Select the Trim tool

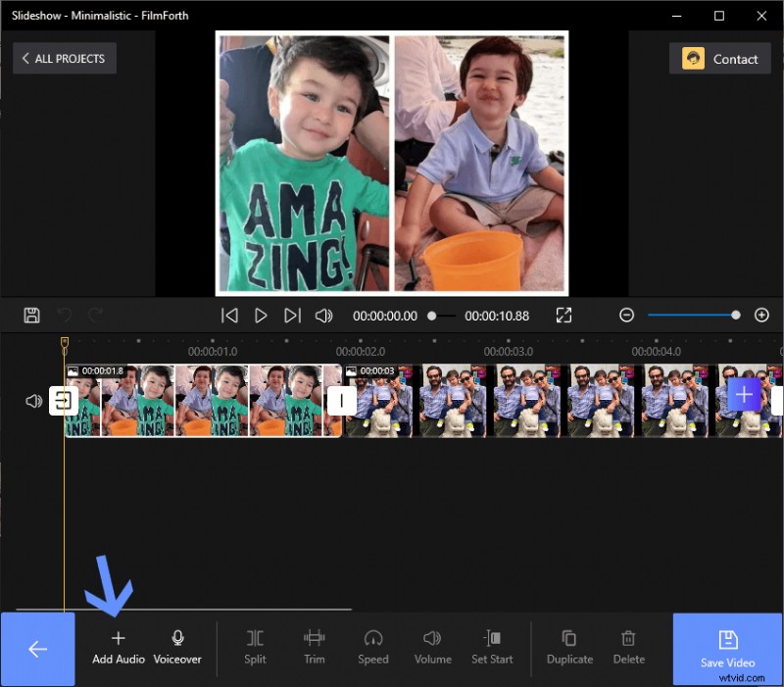[314, 648]
